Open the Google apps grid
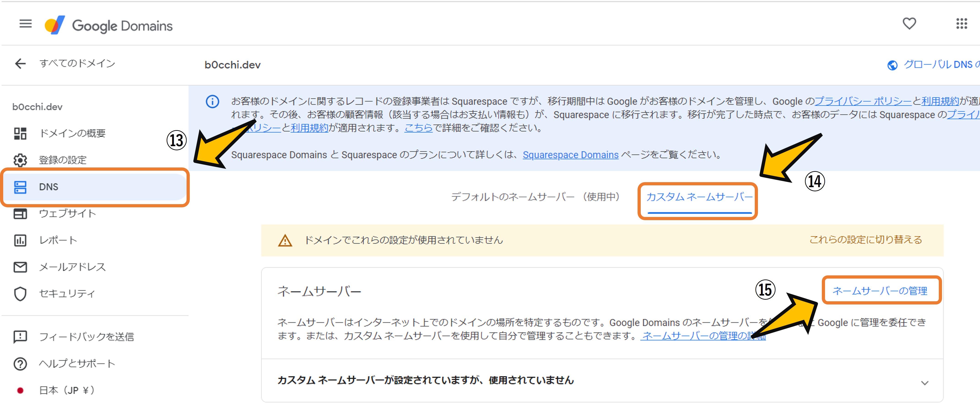The height and width of the screenshot is (411, 980). [x=961, y=24]
